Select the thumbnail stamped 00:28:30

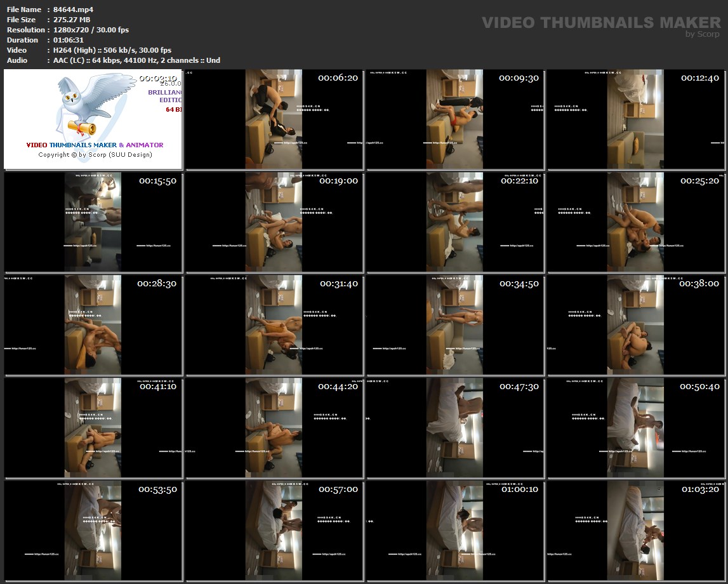click(93, 325)
